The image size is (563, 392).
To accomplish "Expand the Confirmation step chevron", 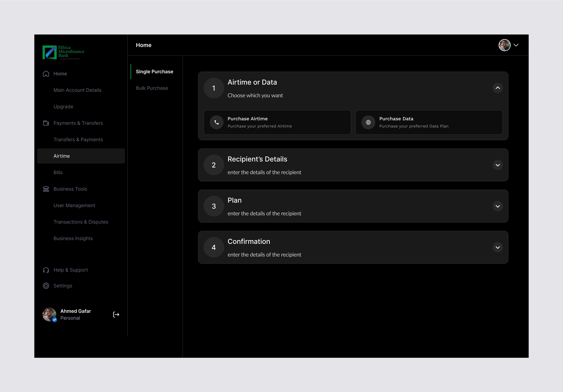I will (498, 247).
